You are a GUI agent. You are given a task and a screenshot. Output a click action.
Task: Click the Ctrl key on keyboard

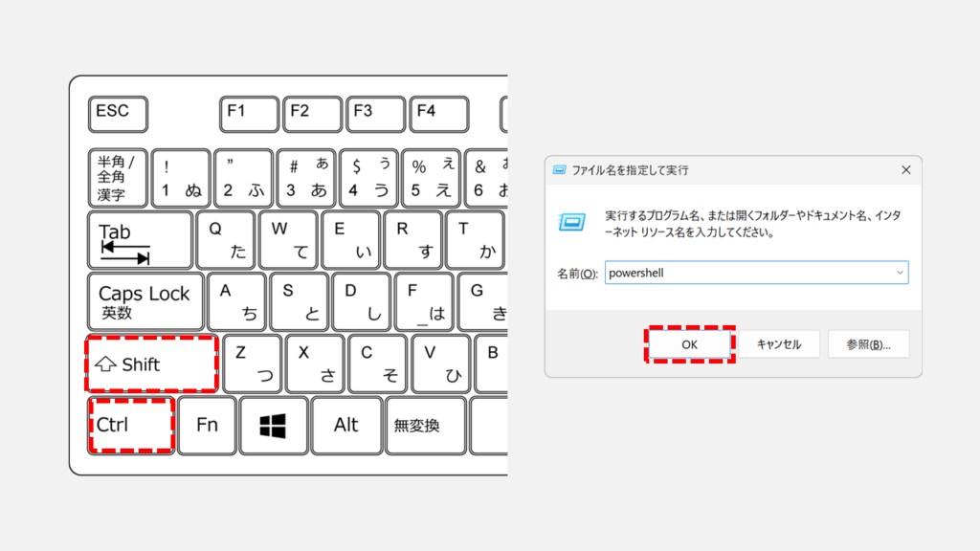(x=131, y=426)
